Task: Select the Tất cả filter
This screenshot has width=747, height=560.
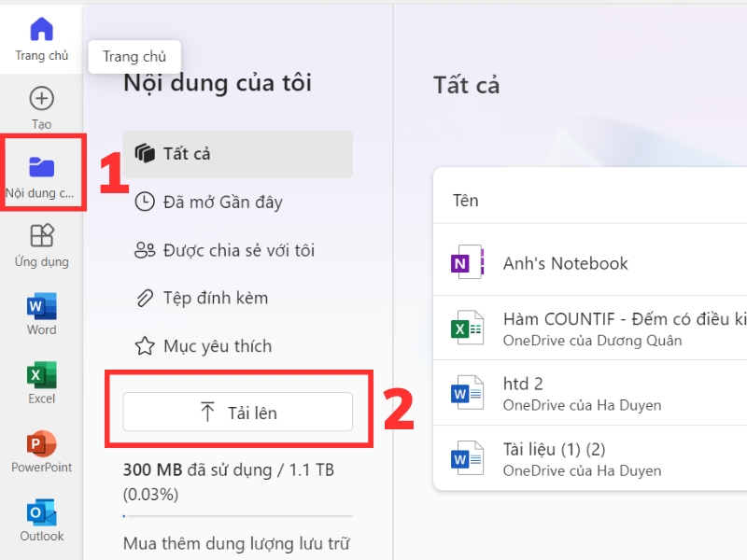Action: coord(238,154)
